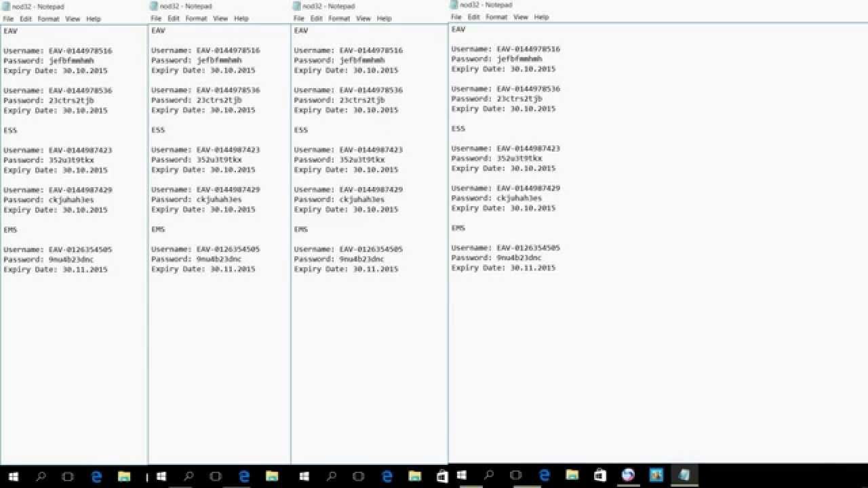
Task: Open File menu in rightmost Notepad window
Action: tap(456, 17)
